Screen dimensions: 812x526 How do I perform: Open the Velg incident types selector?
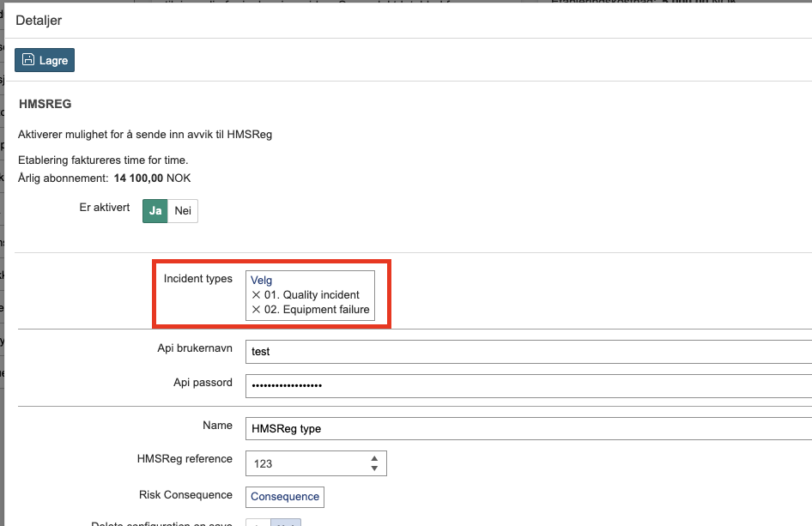click(x=261, y=280)
